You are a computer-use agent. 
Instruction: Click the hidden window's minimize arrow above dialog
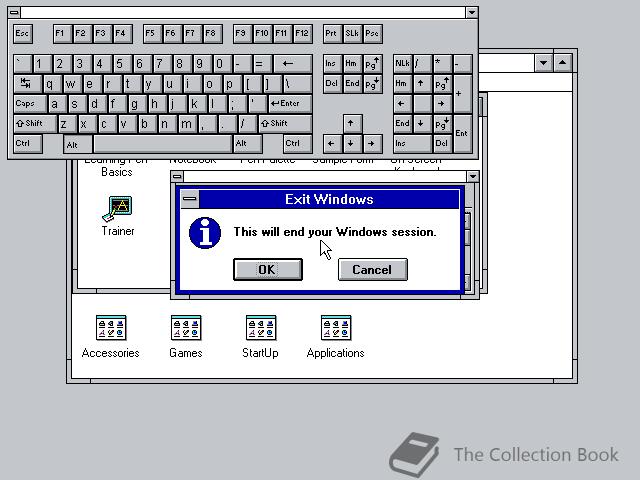(x=473, y=177)
